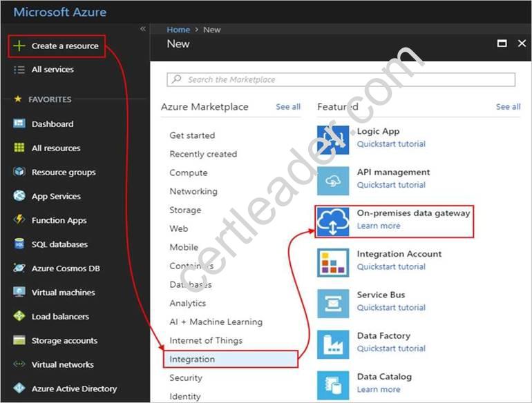Click the New breadcrumb item

click(x=211, y=30)
